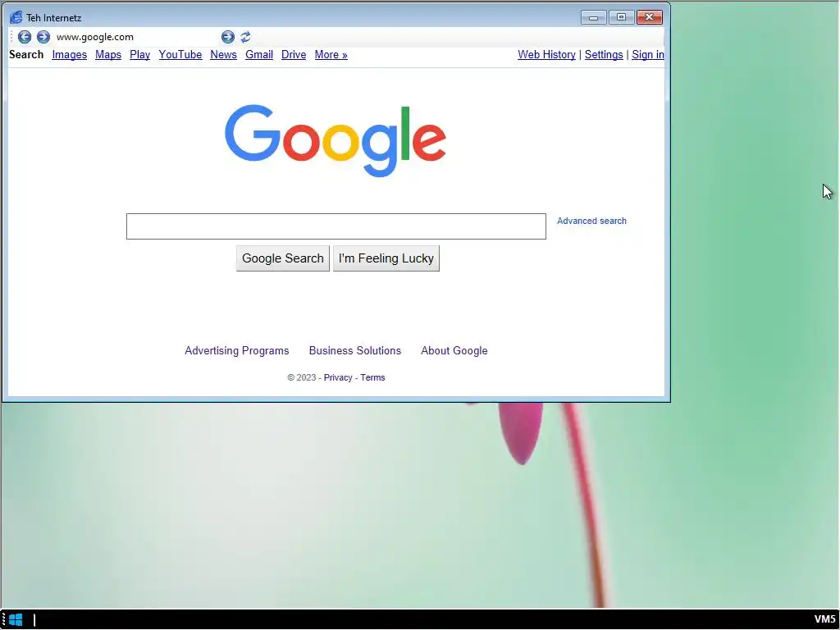840x630 pixels.
Task: Click the taskbar grip handle beside Start
Action: click(x=3, y=620)
